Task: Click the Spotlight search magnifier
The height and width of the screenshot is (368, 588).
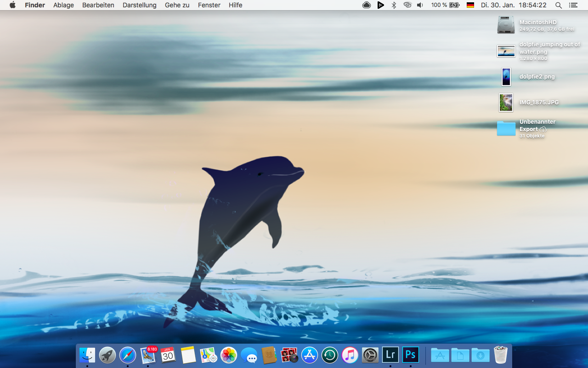Action: coord(559,5)
